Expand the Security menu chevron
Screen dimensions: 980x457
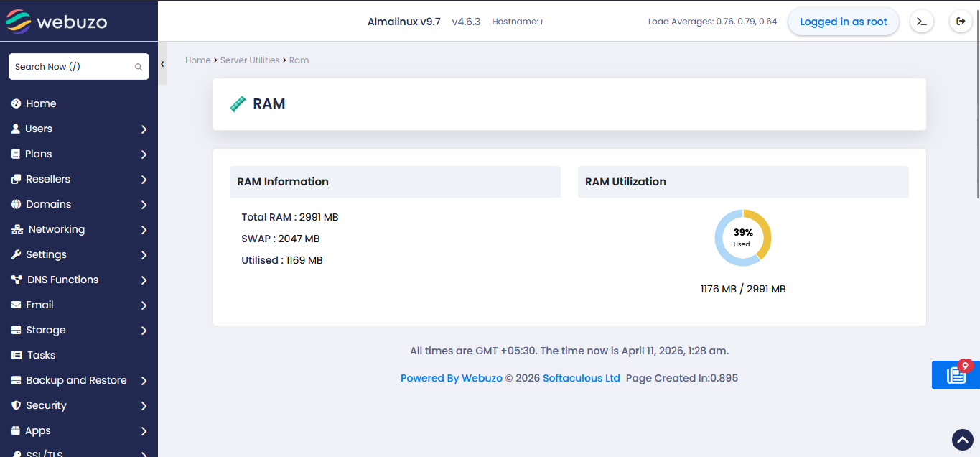[x=144, y=406]
